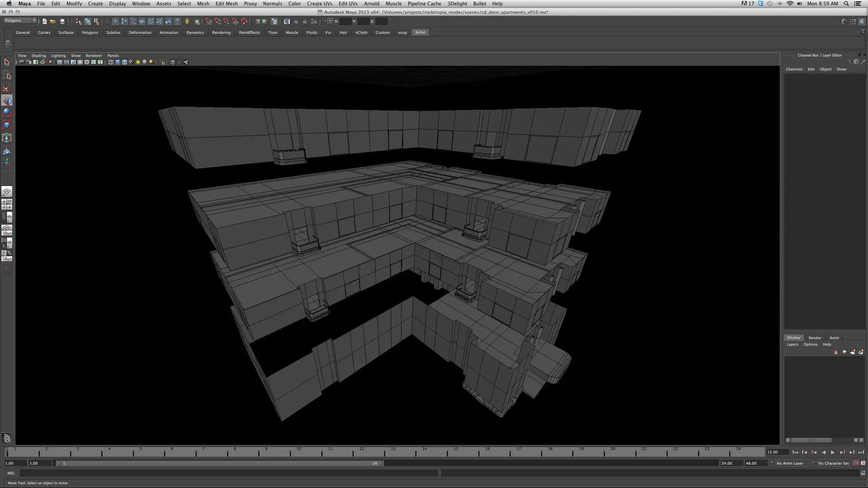Open the Edit Mesh menu
This screenshot has height=488, width=868.
point(226,4)
